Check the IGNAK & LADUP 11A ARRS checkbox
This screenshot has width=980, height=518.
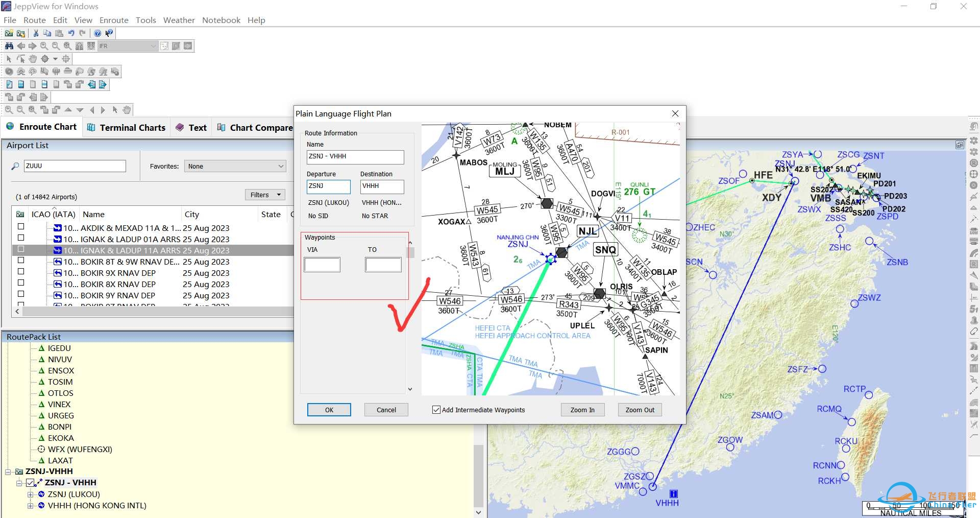(x=21, y=249)
